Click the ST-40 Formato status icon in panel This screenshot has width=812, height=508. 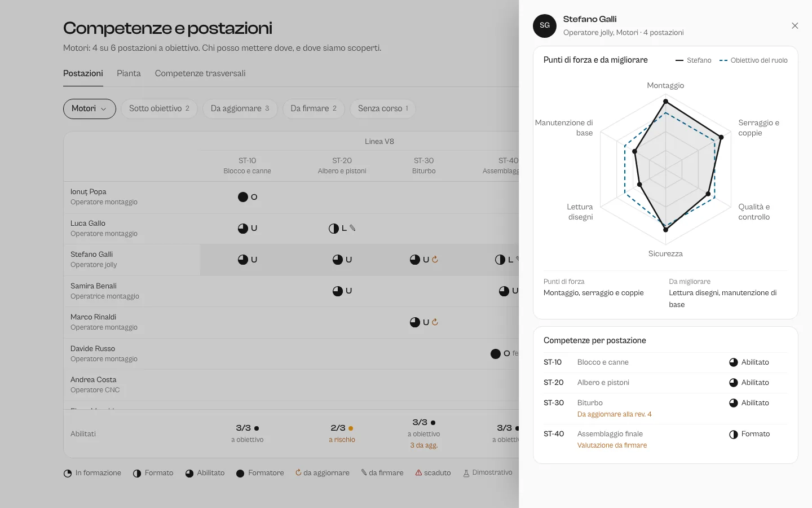click(x=734, y=435)
